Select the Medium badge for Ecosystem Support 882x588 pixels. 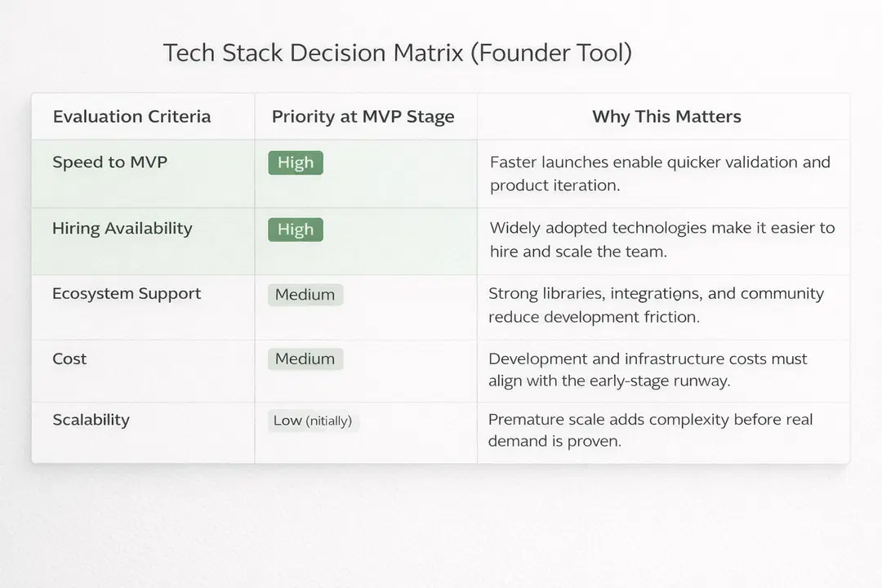pyautogui.click(x=305, y=295)
